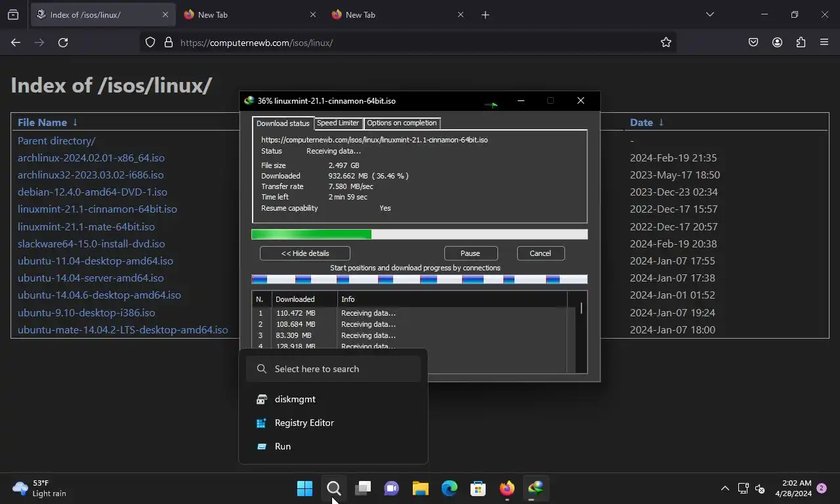Open the Firefox Extensions puzzle icon
Image resolution: width=840 pixels, height=504 pixels.
pyautogui.click(x=801, y=43)
